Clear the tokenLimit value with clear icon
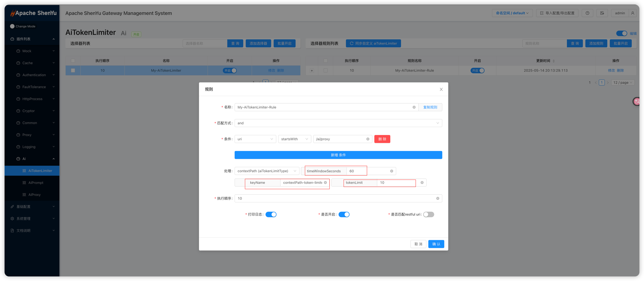644x281 pixels. pyautogui.click(x=422, y=183)
